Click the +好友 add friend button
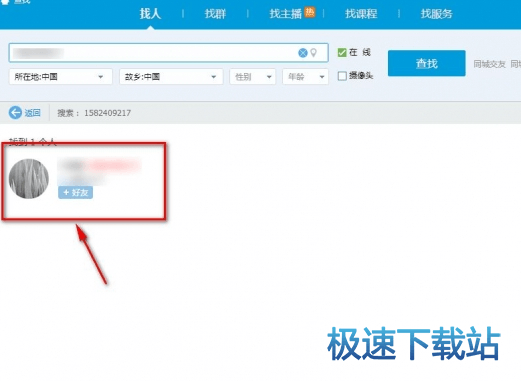521x381 pixels. point(75,192)
